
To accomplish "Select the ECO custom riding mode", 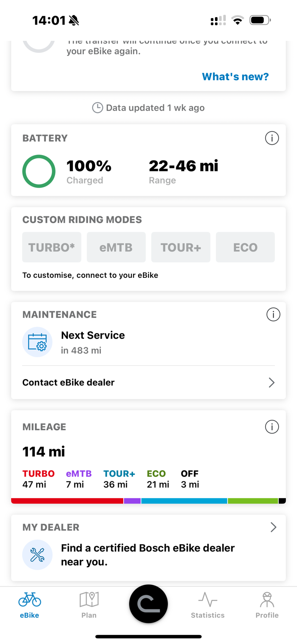I will click(x=245, y=247).
